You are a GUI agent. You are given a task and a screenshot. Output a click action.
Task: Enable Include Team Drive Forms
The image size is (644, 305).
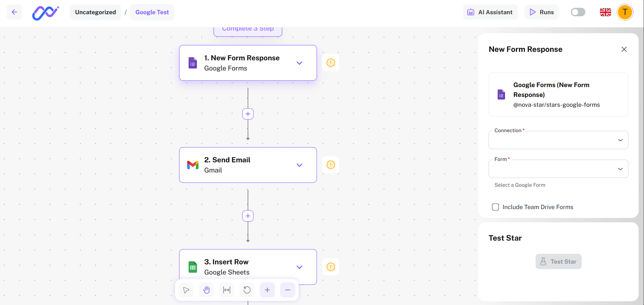pyautogui.click(x=495, y=207)
